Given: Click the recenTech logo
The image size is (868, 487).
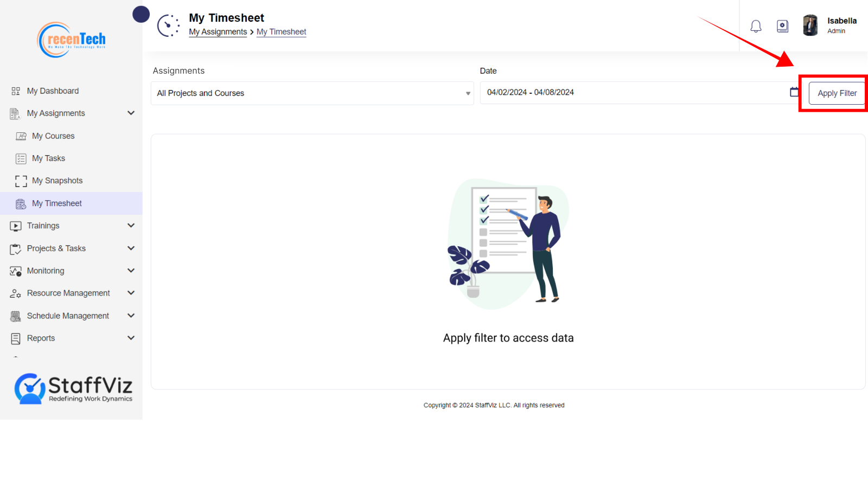Looking at the screenshot, I should tap(71, 40).
